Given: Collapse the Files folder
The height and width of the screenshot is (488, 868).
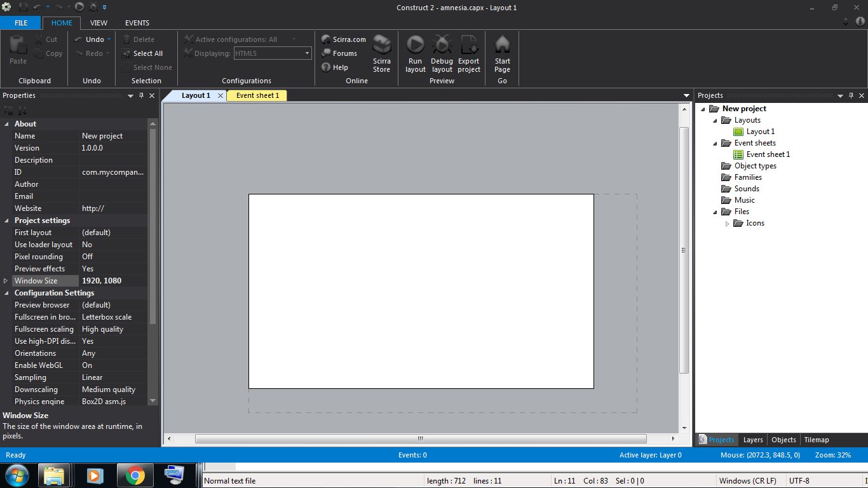Looking at the screenshot, I should (715, 212).
